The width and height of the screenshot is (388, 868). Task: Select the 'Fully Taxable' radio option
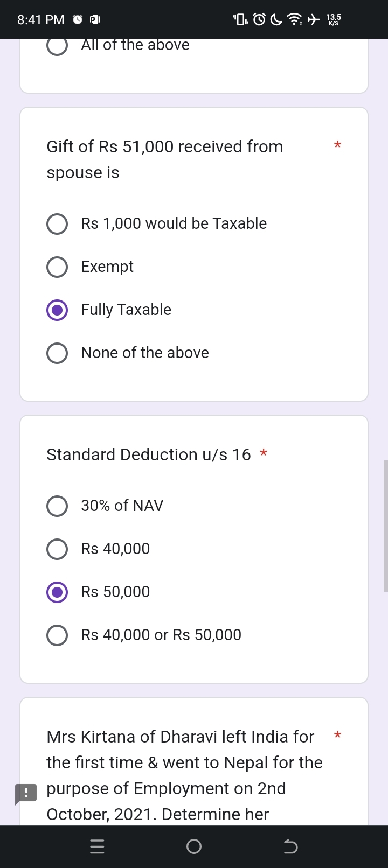[x=57, y=310]
